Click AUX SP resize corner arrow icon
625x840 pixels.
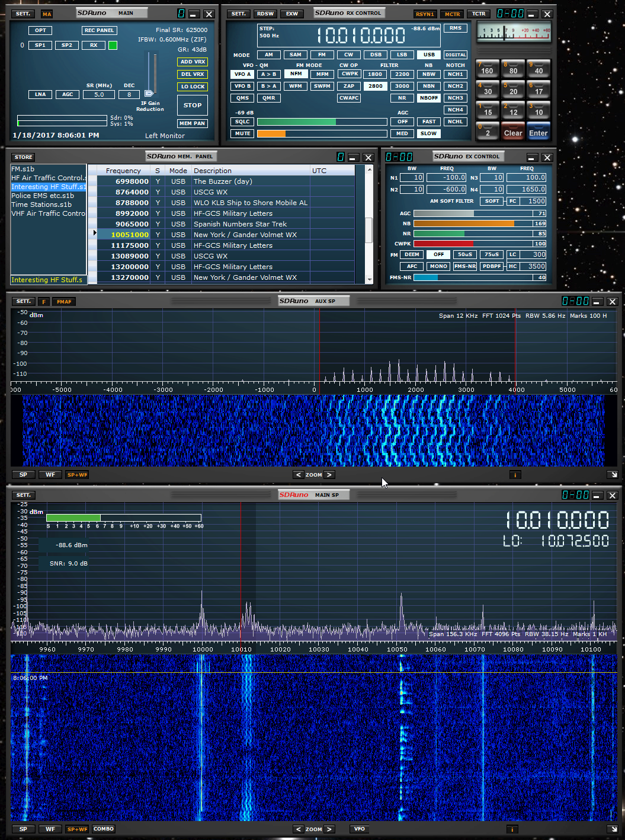point(613,475)
